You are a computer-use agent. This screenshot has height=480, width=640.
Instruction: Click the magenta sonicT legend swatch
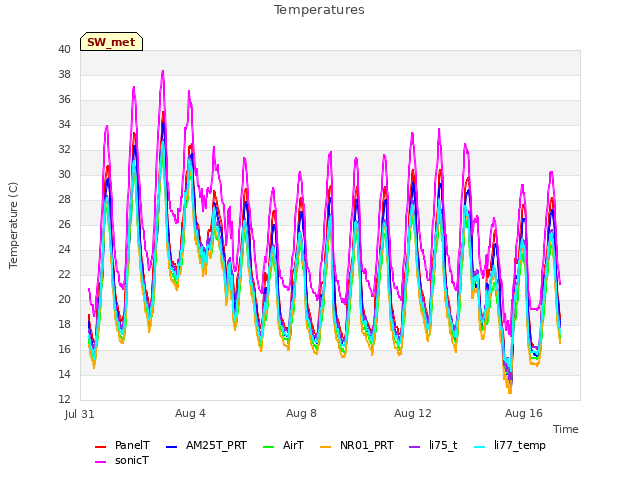(x=100, y=462)
